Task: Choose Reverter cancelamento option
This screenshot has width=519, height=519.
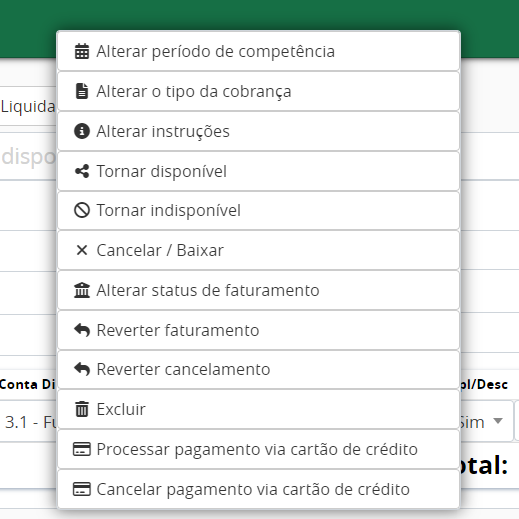Action: point(259,369)
